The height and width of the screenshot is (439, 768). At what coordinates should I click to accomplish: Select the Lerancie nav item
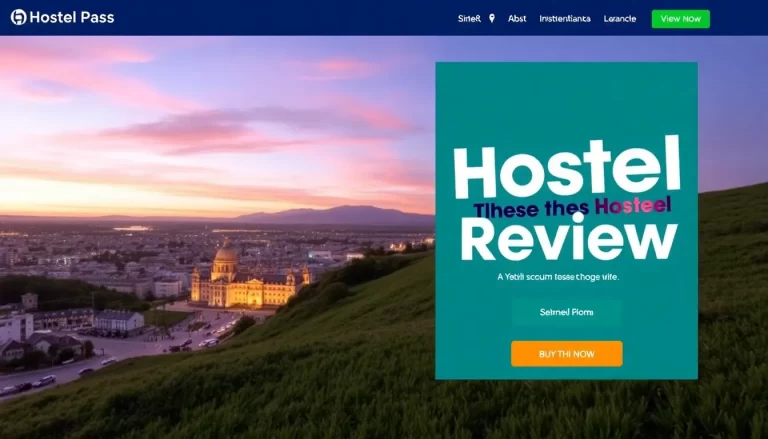point(620,19)
